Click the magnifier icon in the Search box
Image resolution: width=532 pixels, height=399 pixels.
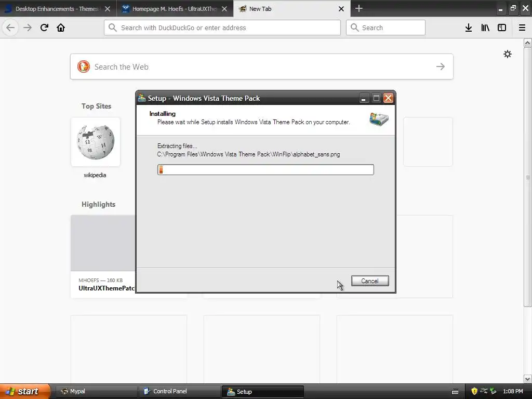(x=354, y=28)
